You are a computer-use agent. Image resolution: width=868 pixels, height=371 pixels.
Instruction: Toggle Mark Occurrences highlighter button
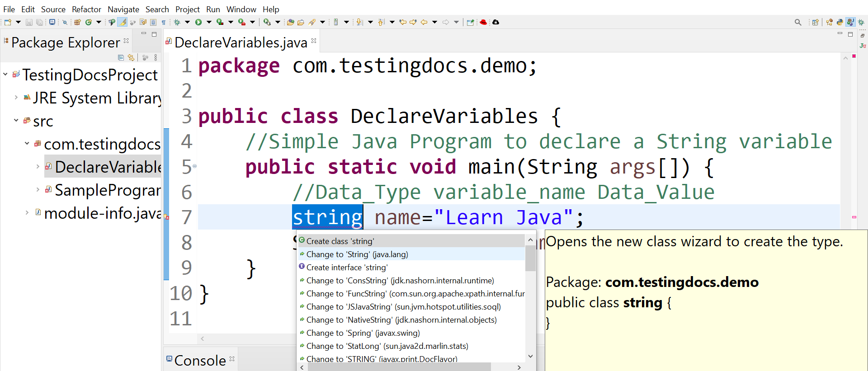point(122,22)
